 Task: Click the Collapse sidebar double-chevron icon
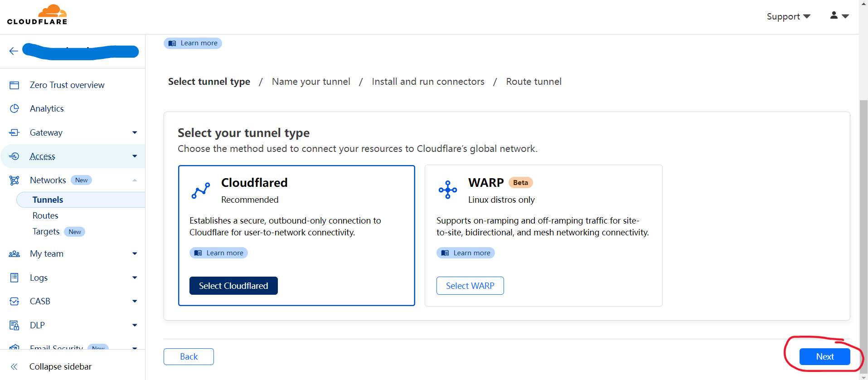pyautogui.click(x=14, y=367)
